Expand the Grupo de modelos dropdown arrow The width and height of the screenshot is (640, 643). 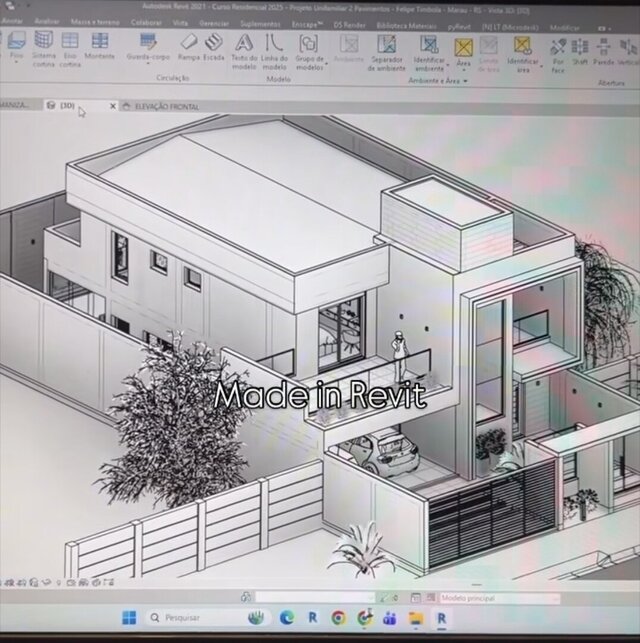(327, 64)
